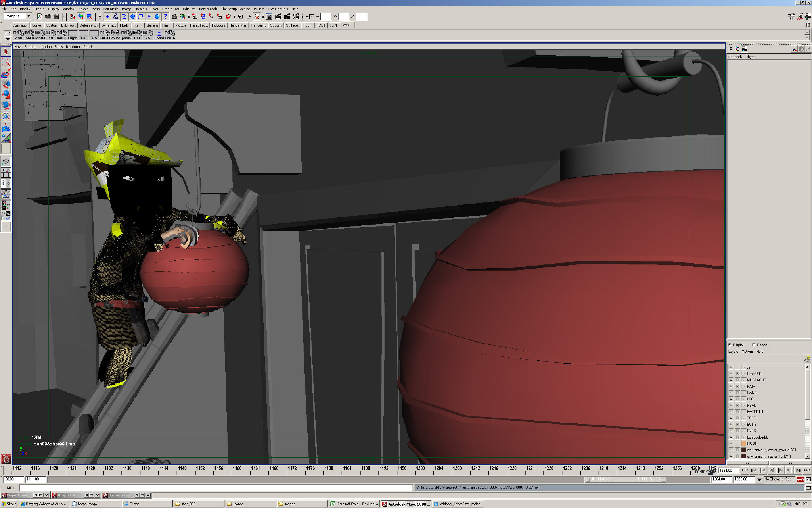Open the Renderer panel menu

pos(73,47)
